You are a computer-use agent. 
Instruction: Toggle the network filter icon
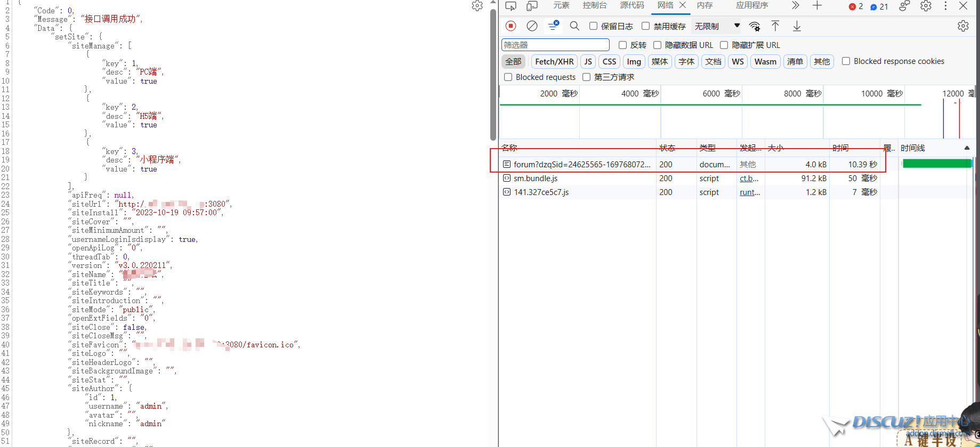click(x=553, y=26)
